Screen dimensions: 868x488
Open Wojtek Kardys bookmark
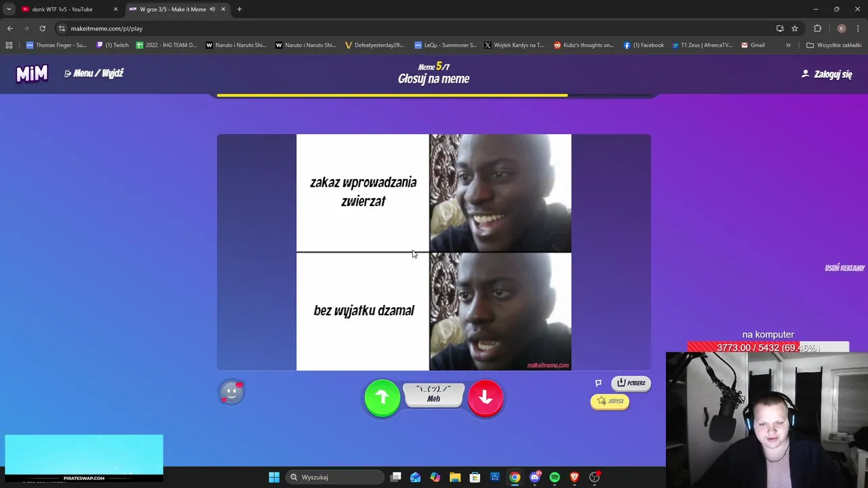pyautogui.click(x=514, y=45)
